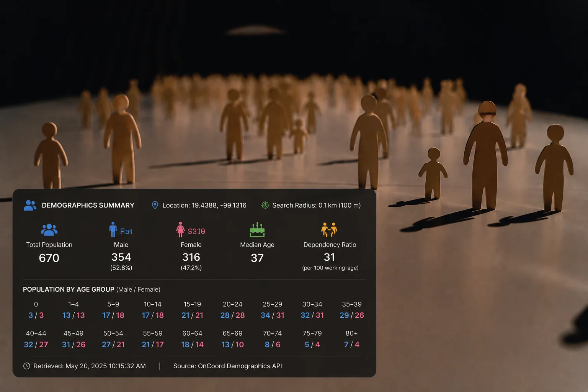Viewport: 588px width, 392px height.
Task: Click age 50–54 value '27 / 21'
Action: coord(113,345)
